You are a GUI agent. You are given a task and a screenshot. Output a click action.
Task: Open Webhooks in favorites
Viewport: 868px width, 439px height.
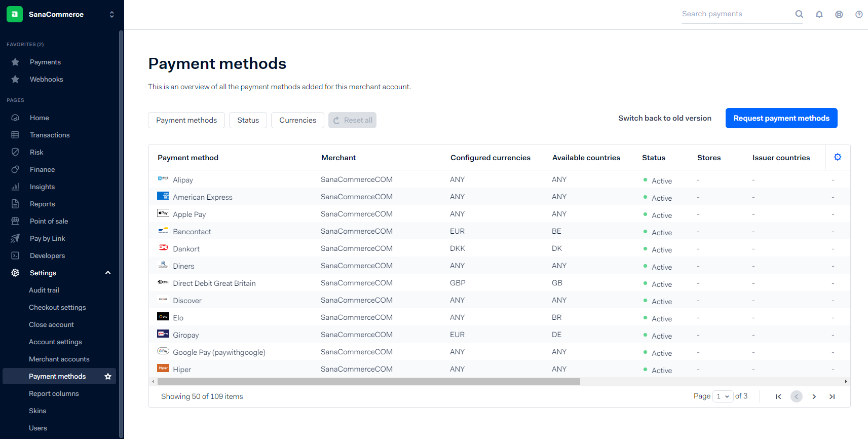click(x=47, y=79)
